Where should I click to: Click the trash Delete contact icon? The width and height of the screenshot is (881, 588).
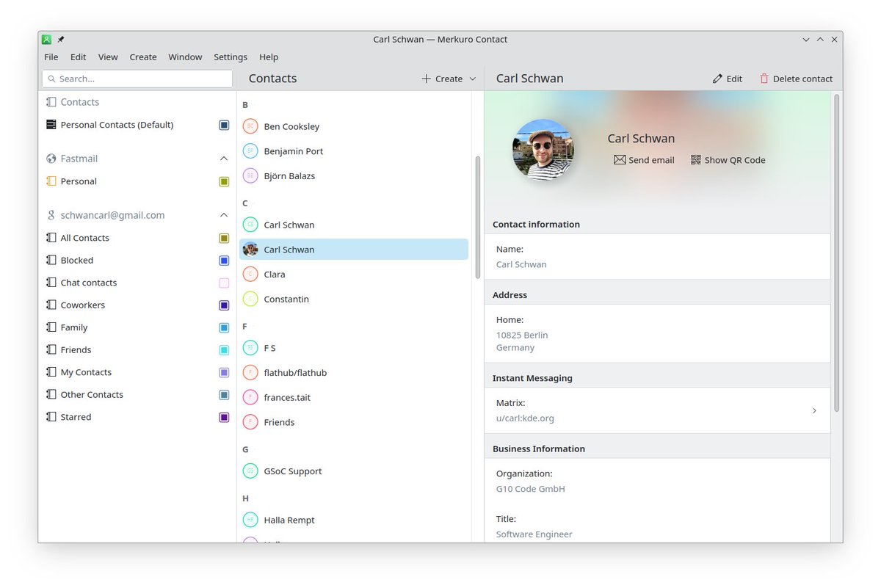coord(764,79)
